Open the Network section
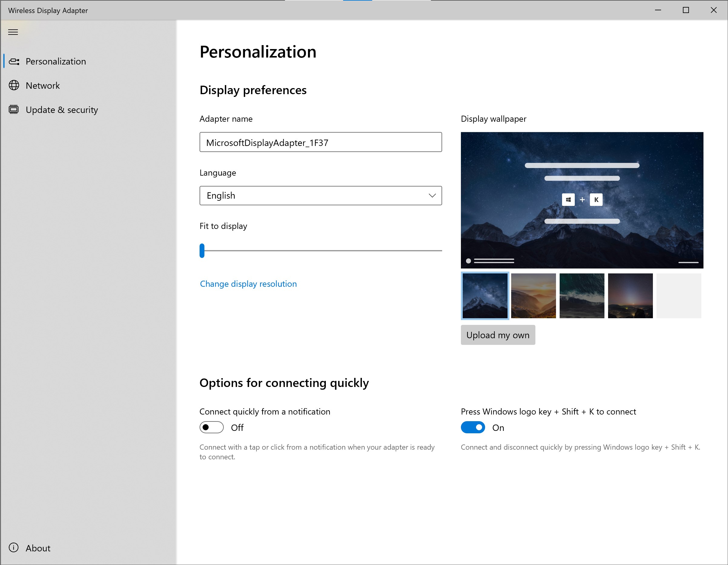Image resolution: width=728 pixels, height=565 pixels. click(42, 84)
